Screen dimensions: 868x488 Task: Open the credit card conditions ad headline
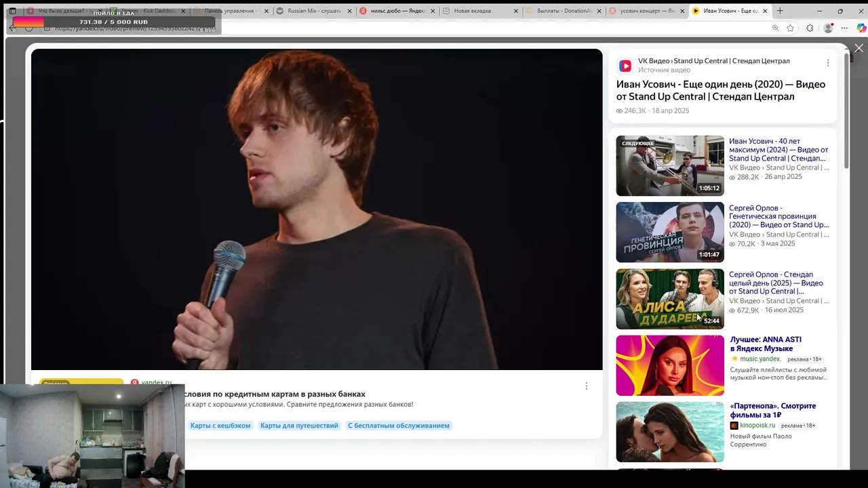[275, 394]
